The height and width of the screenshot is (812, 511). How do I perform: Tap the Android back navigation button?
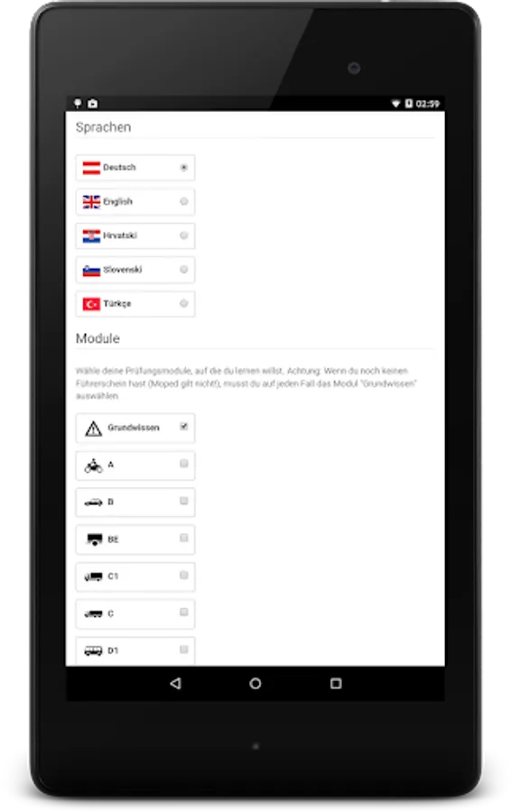175,684
